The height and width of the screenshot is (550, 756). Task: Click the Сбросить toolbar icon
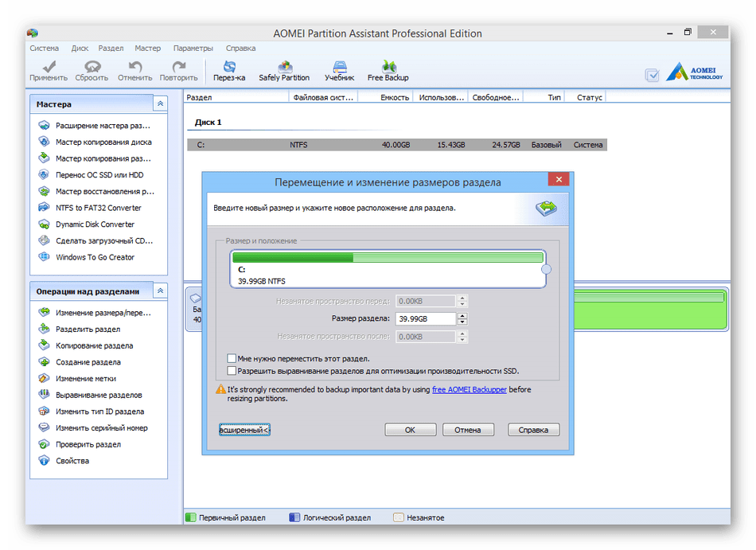tap(92, 66)
